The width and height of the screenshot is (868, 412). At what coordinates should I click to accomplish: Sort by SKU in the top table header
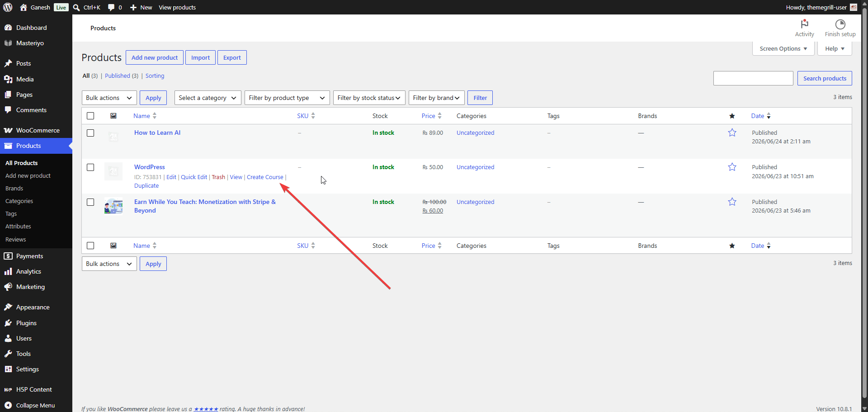point(306,116)
